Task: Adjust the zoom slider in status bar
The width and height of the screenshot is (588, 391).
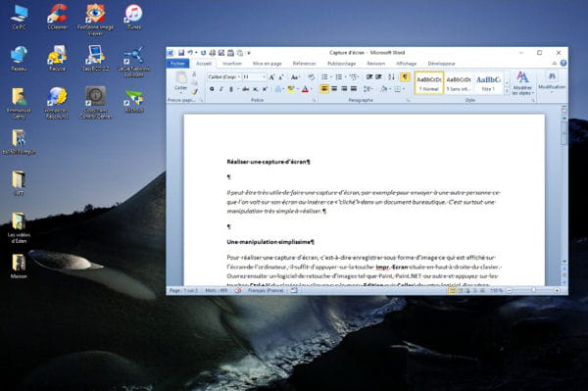Action: click(x=533, y=290)
